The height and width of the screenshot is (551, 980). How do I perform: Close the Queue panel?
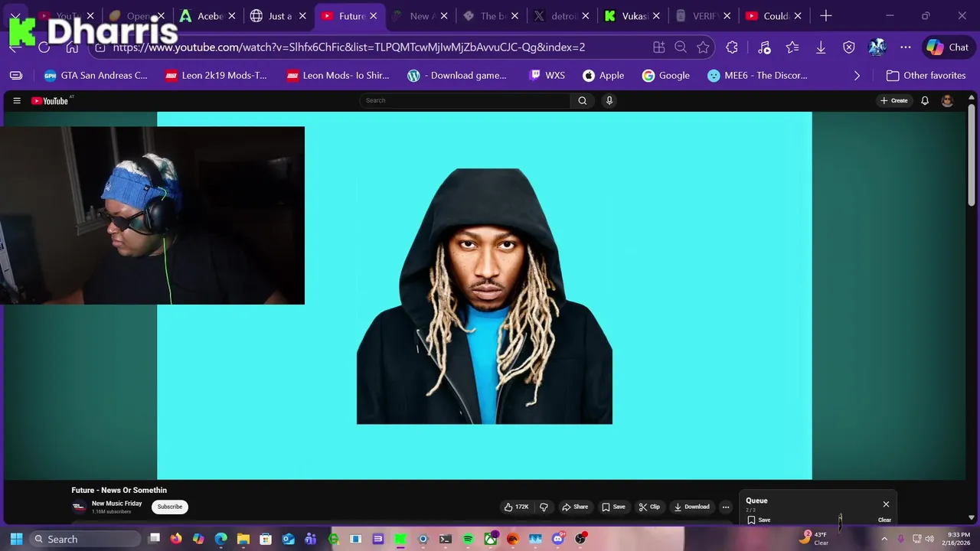click(x=886, y=504)
